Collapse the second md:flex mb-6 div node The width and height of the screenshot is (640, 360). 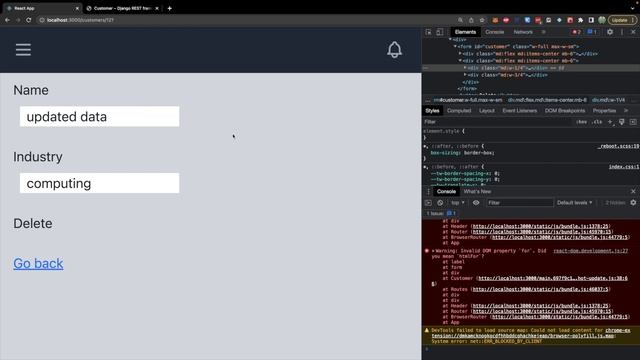click(460, 61)
